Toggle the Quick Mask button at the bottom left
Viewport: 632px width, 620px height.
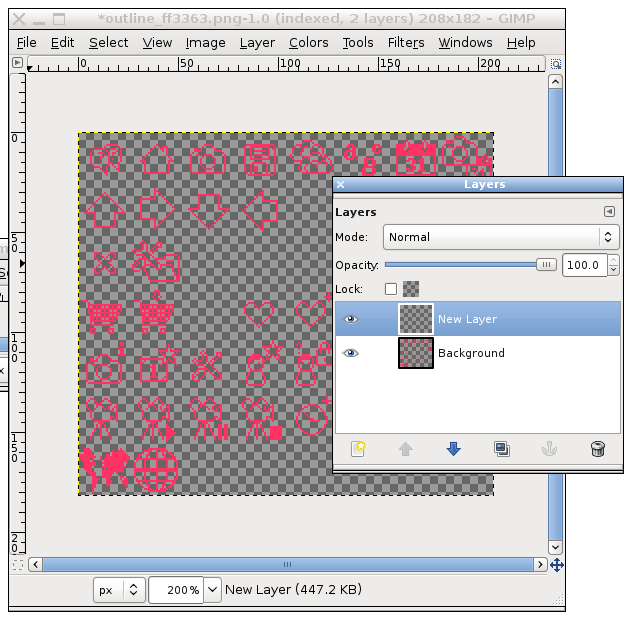click(18, 565)
